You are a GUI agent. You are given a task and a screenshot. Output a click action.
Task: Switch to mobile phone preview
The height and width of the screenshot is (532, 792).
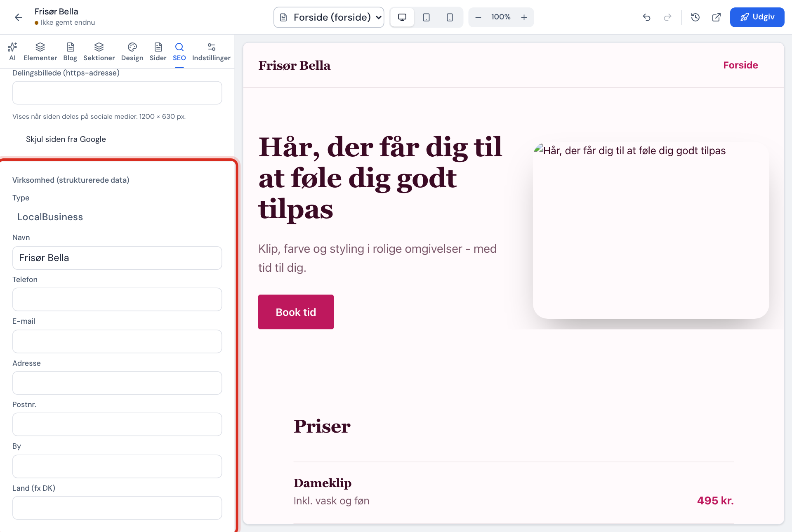pos(450,17)
